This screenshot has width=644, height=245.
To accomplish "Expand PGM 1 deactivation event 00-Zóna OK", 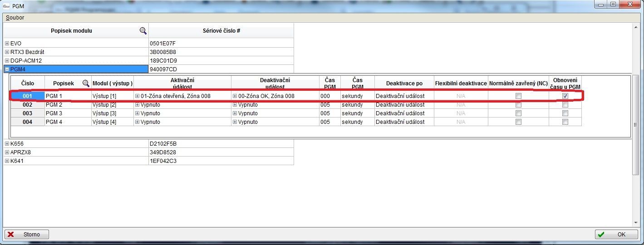I will 235,96.
